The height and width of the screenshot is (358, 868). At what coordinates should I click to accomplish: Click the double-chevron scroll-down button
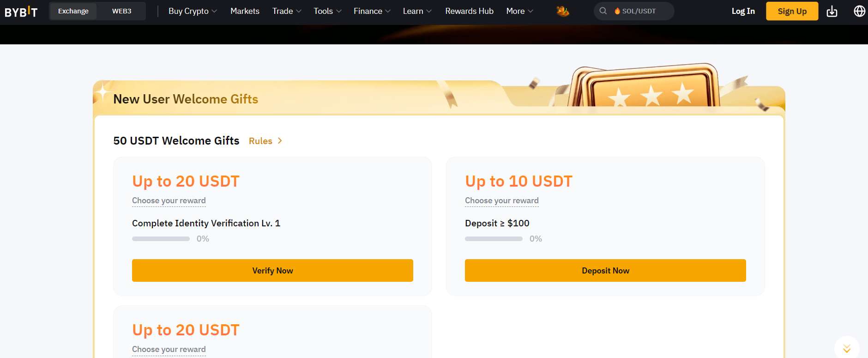pyautogui.click(x=847, y=348)
